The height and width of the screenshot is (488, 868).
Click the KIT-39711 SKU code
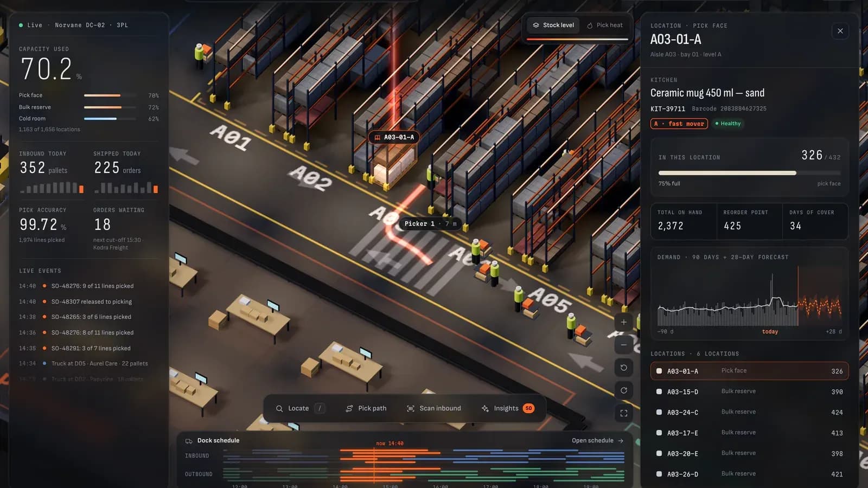tap(668, 109)
